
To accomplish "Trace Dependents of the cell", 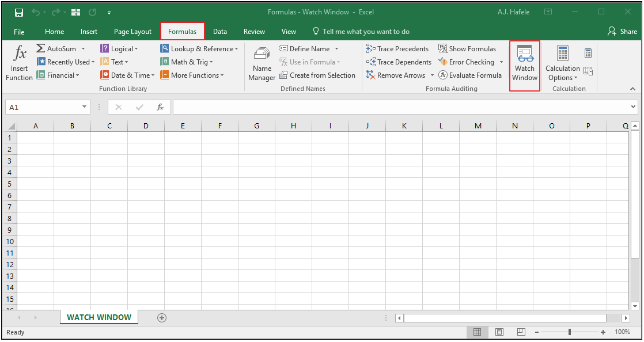I will (x=399, y=62).
